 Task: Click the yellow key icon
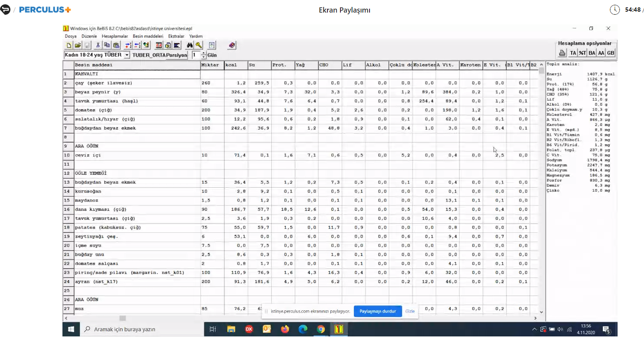click(x=199, y=45)
